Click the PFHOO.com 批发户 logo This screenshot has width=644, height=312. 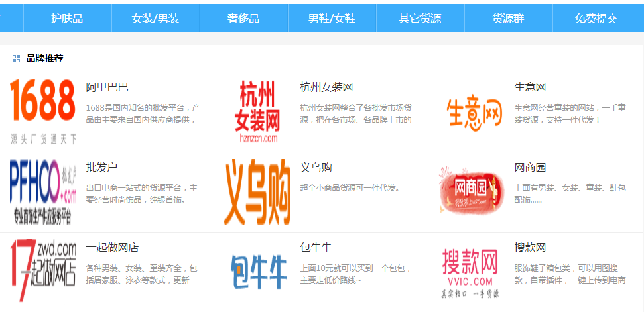coord(43,192)
